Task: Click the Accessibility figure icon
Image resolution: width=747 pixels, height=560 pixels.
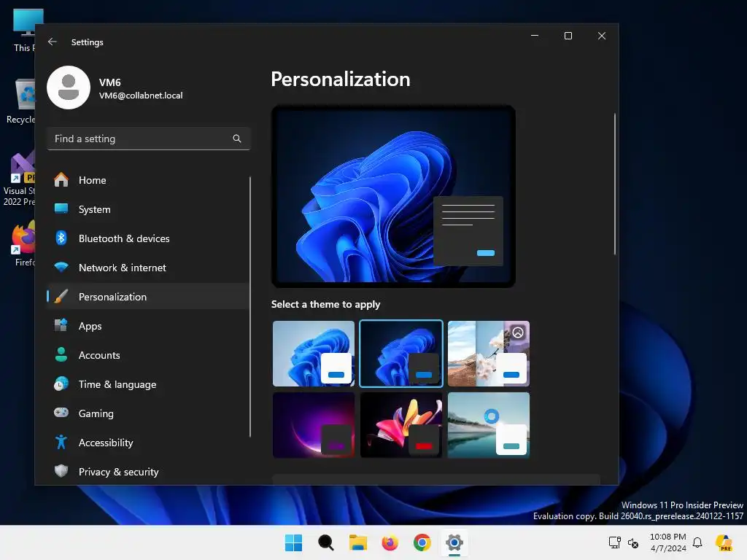Action: (x=61, y=443)
